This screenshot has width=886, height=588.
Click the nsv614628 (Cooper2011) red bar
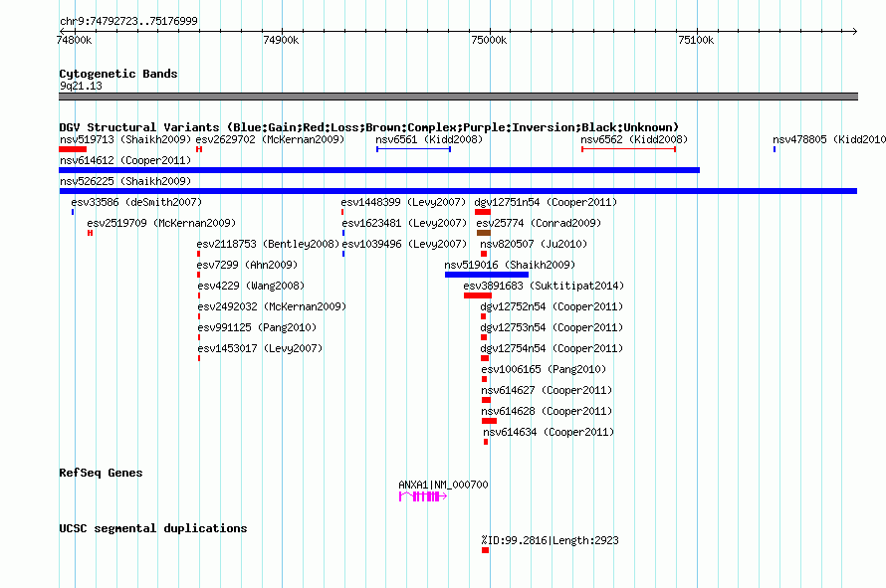pyautogui.click(x=490, y=421)
